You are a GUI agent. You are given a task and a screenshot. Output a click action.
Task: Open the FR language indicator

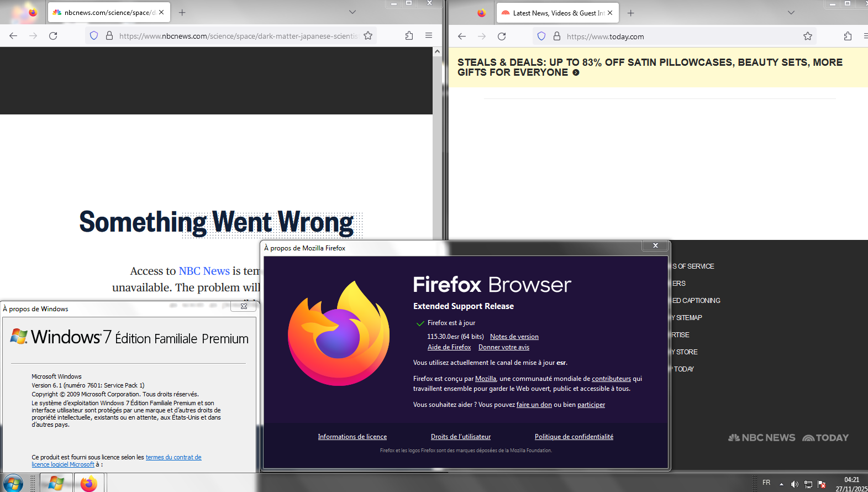coord(766,483)
